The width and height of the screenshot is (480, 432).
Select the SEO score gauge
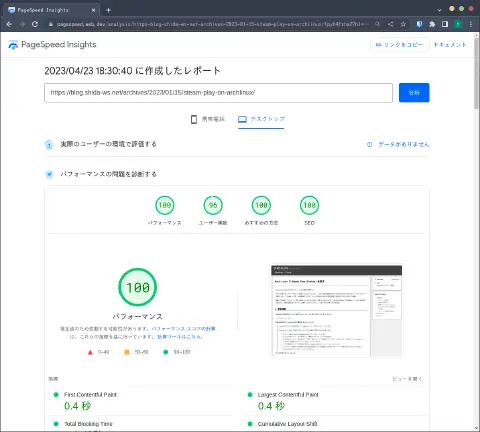309,205
